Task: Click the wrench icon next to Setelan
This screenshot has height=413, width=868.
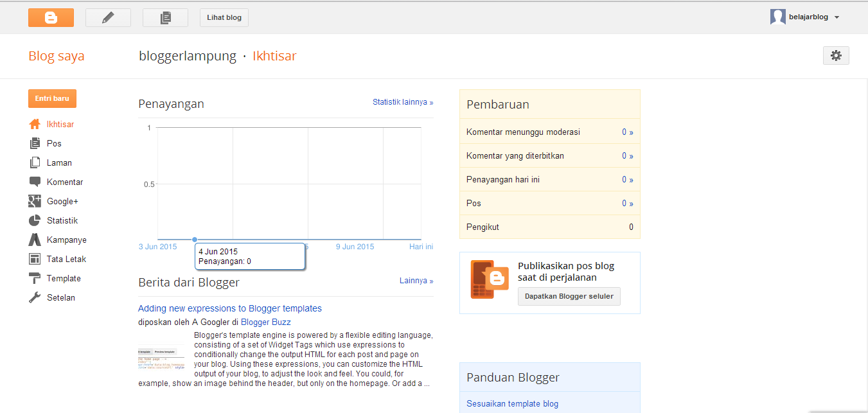Action: tap(35, 297)
